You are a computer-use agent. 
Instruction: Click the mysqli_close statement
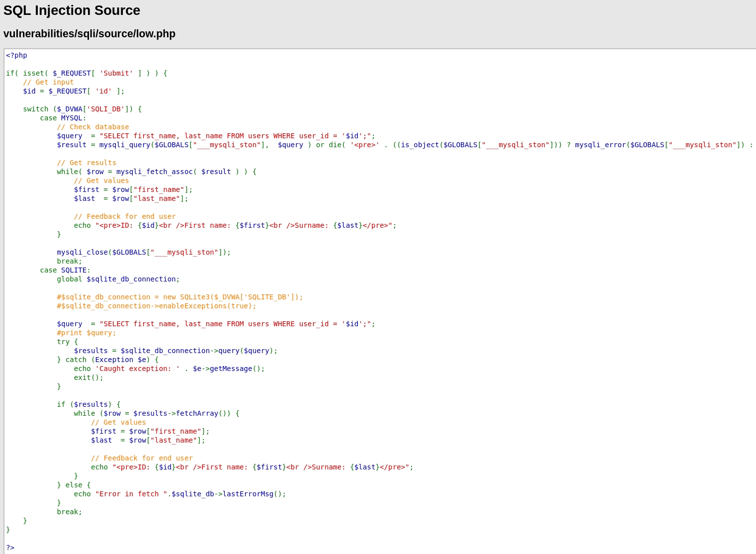point(144,252)
